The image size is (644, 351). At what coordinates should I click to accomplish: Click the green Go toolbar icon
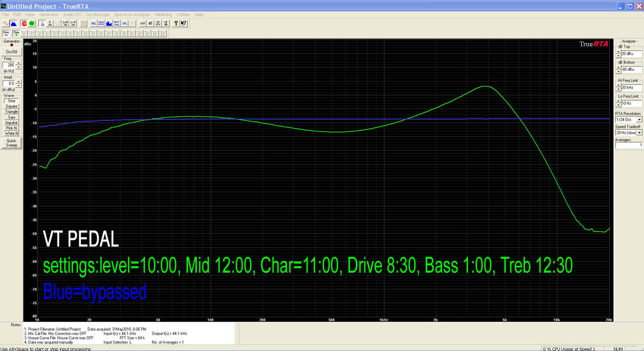click(32, 23)
